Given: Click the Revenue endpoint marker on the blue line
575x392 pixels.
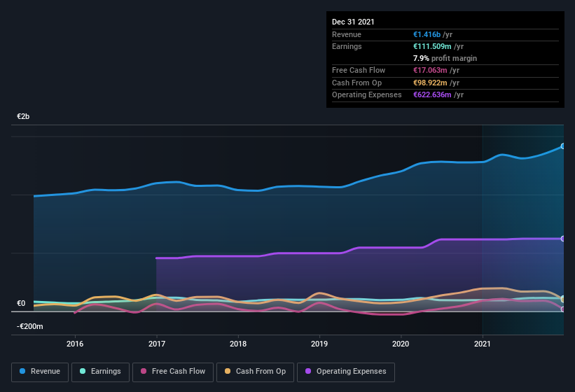Looking at the screenshot, I should point(563,146).
